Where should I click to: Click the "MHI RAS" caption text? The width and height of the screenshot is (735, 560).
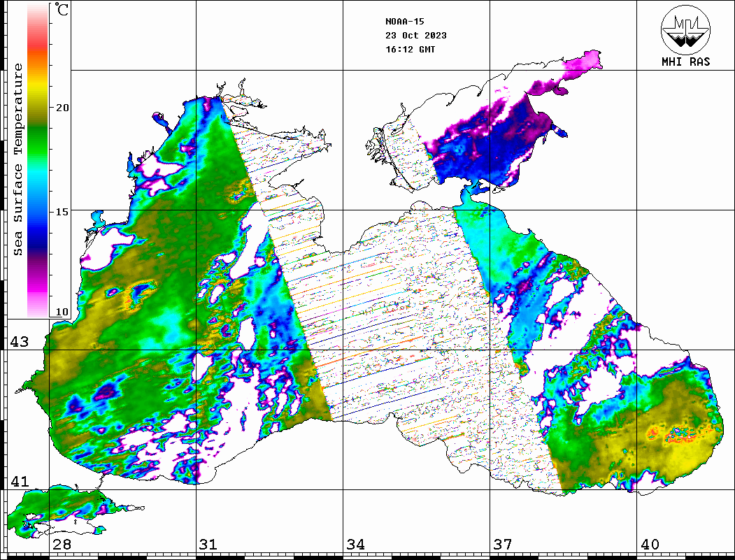[685, 62]
